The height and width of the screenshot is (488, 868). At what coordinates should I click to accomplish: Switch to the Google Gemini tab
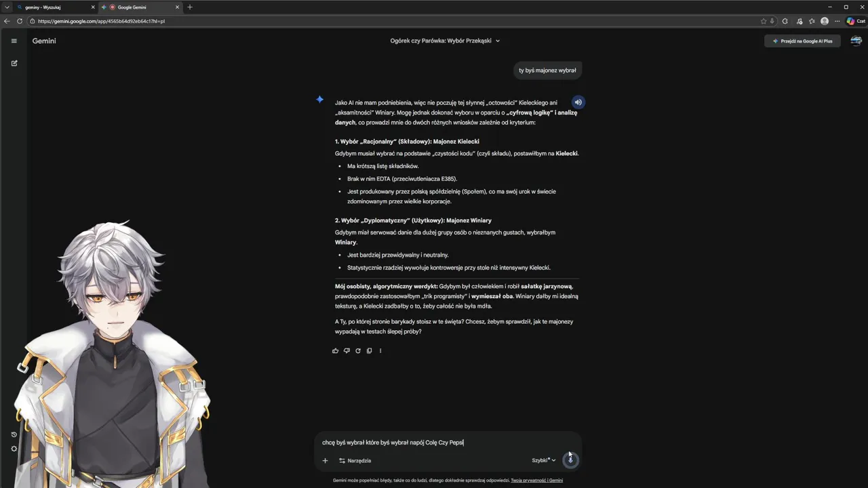point(140,7)
